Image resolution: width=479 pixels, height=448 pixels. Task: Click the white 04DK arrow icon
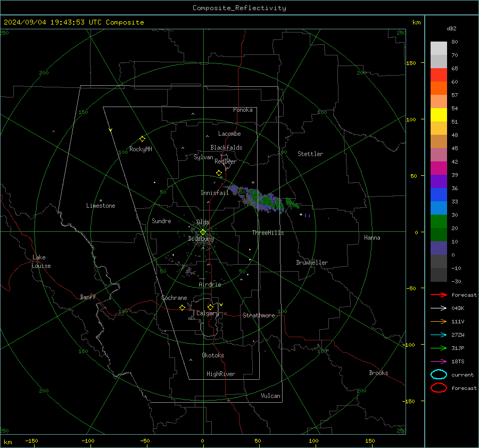tap(439, 308)
